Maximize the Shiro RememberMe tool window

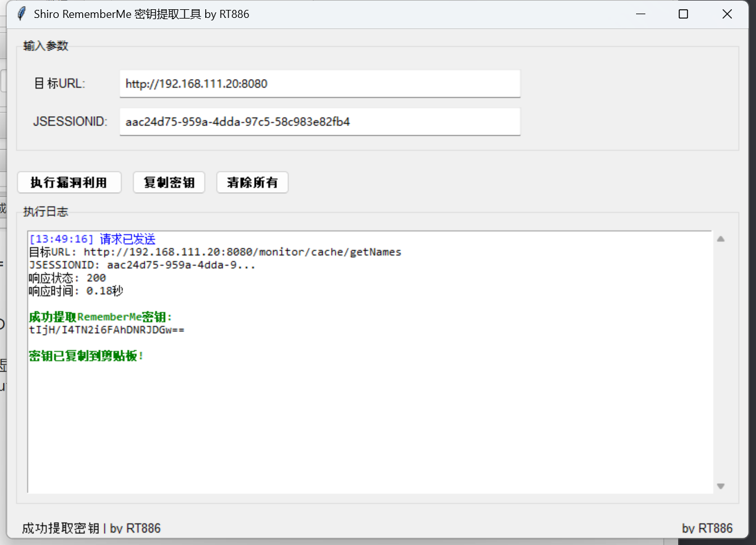pyautogui.click(x=683, y=14)
